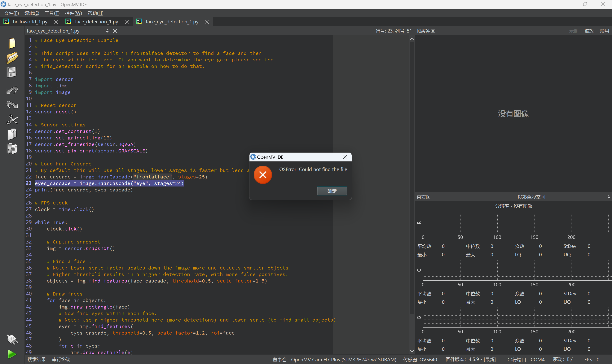This screenshot has width=612, height=364.
Task: Open the 编辑(E) menu
Action: click(x=32, y=13)
